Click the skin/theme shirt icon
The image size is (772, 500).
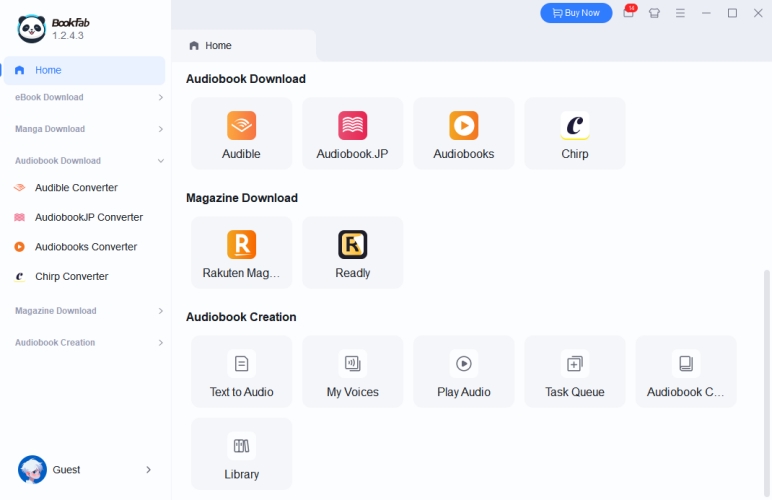[654, 13]
